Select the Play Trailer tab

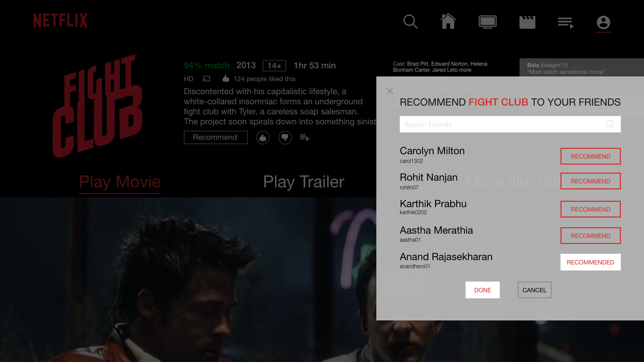coord(304,182)
